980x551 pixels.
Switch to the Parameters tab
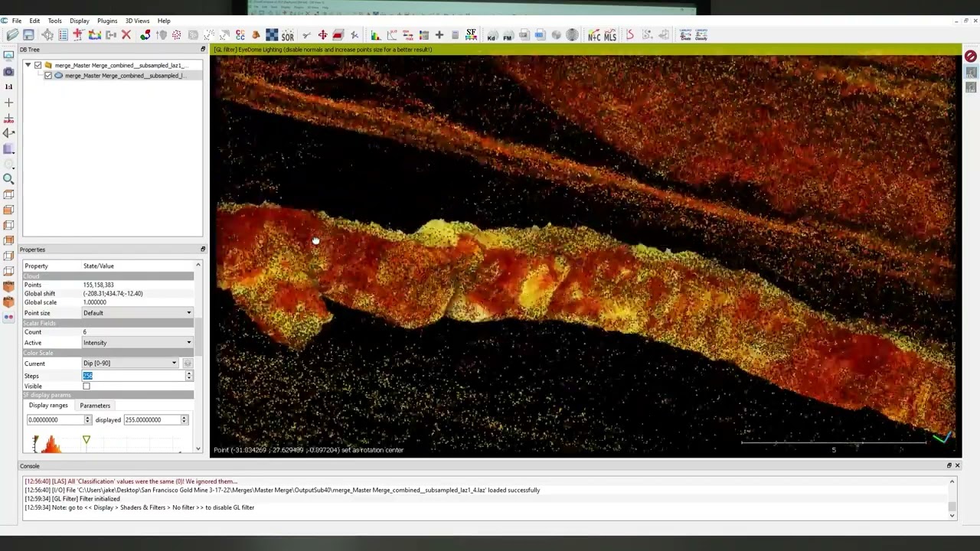click(95, 406)
